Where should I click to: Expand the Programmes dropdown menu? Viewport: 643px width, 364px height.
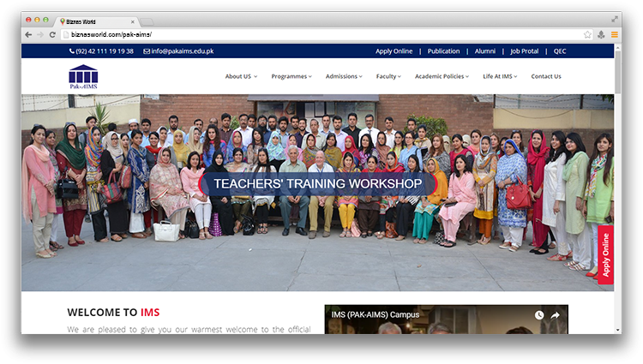[291, 76]
